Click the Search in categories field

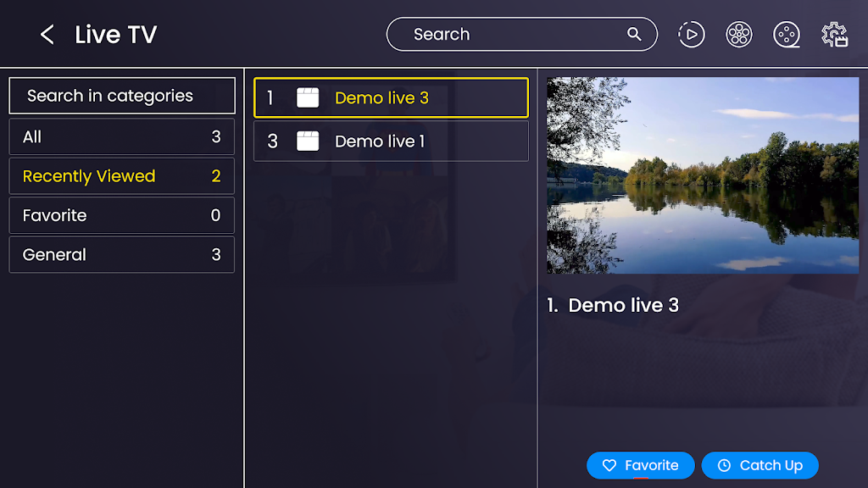(x=121, y=96)
